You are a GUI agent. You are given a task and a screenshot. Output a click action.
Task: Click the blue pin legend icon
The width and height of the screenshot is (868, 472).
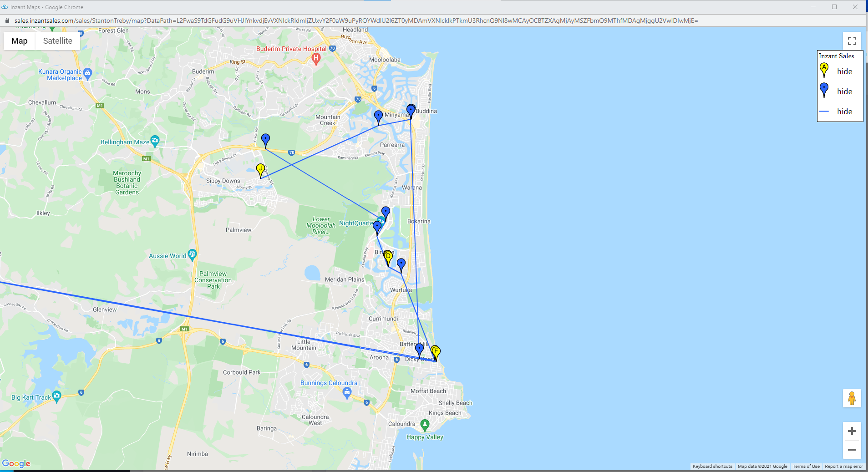[824, 90]
